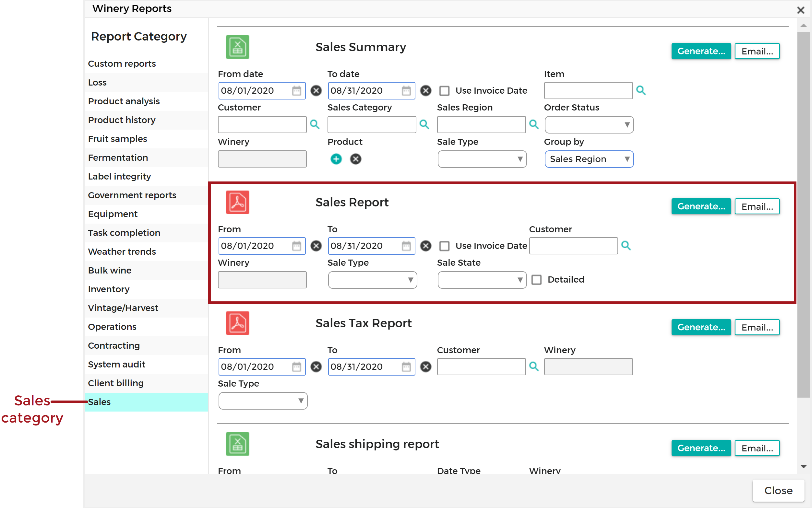Open Sale Type dropdown in Sales Report
The image size is (812, 512).
pyautogui.click(x=372, y=280)
